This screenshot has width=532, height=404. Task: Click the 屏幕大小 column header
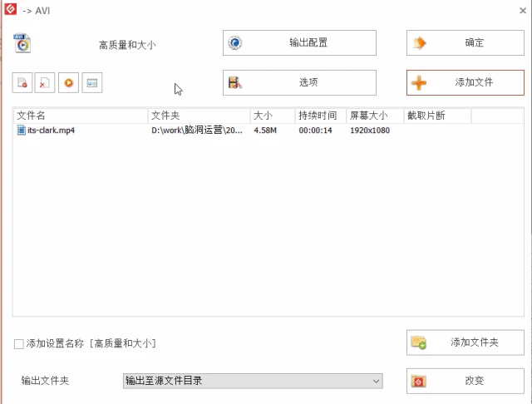click(375, 116)
